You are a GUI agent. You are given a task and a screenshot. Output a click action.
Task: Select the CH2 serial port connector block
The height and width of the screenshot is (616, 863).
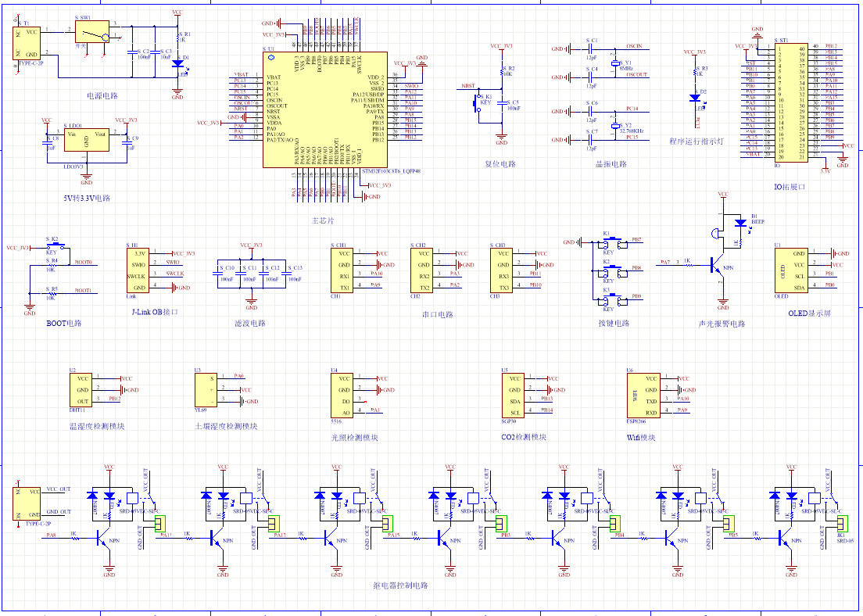point(421,270)
